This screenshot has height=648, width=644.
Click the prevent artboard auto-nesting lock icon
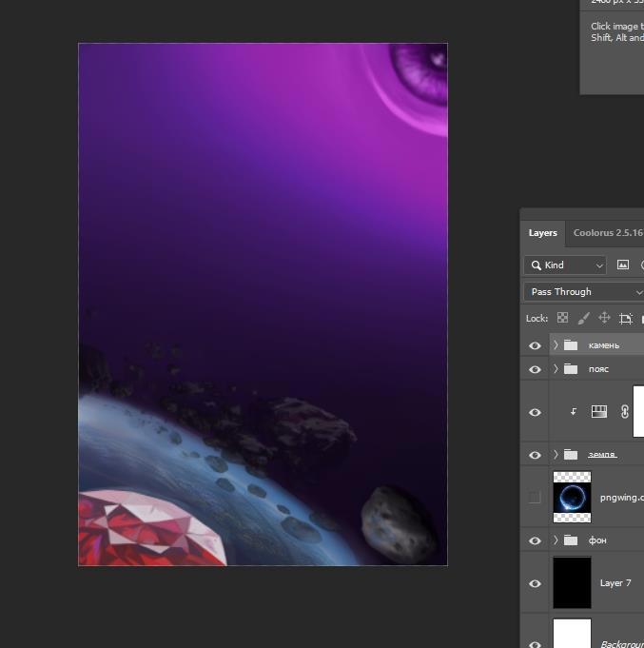coord(625,319)
